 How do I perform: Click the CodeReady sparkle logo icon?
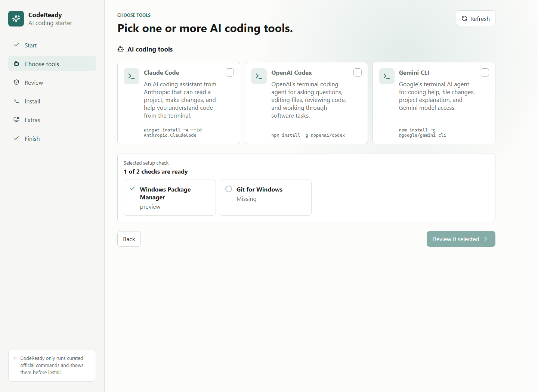pyautogui.click(x=16, y=19)
